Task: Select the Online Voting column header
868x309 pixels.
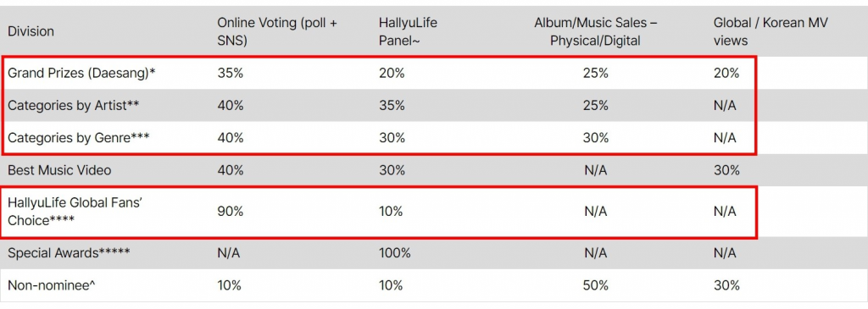Action: (x=277, y=31)
